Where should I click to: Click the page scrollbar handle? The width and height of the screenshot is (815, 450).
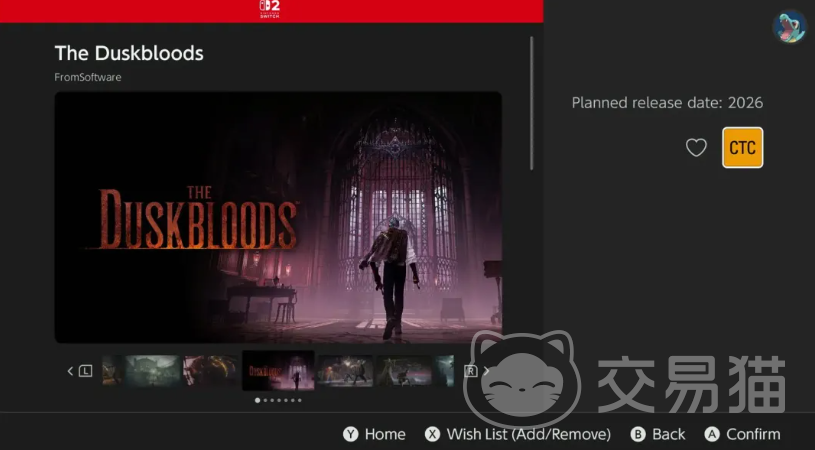(x=531, y=103)
